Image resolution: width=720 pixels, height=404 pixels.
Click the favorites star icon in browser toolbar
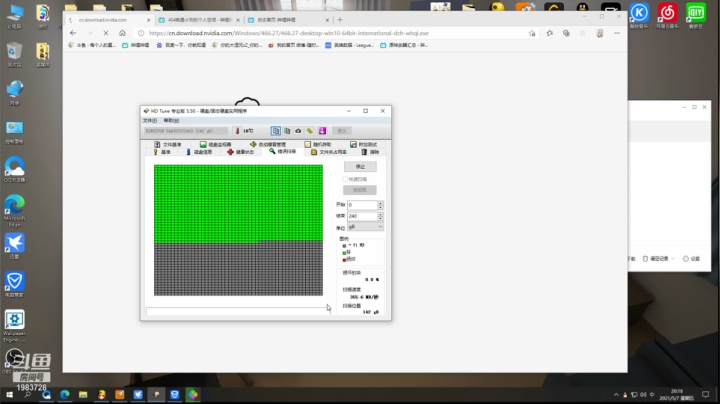point(550,33)
